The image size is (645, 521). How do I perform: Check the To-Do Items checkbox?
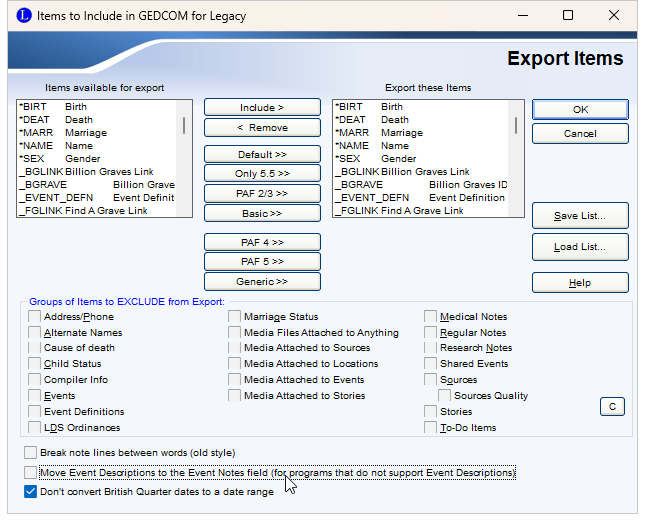431,427
